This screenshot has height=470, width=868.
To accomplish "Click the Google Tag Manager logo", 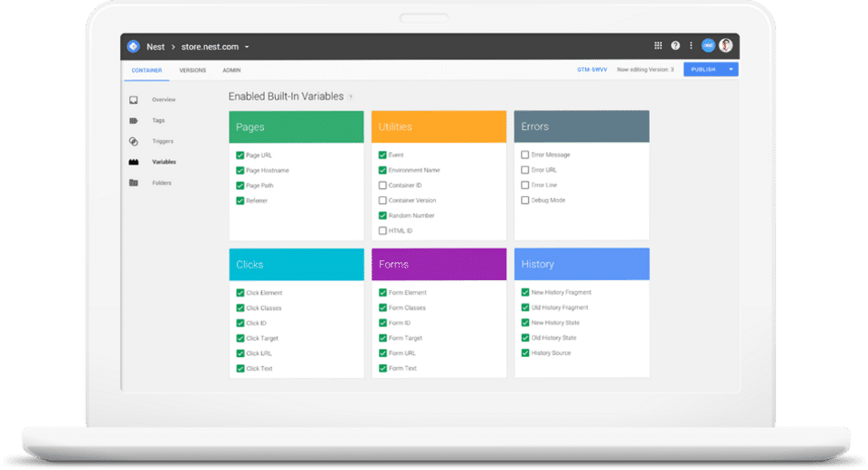I will pos(134,46).
